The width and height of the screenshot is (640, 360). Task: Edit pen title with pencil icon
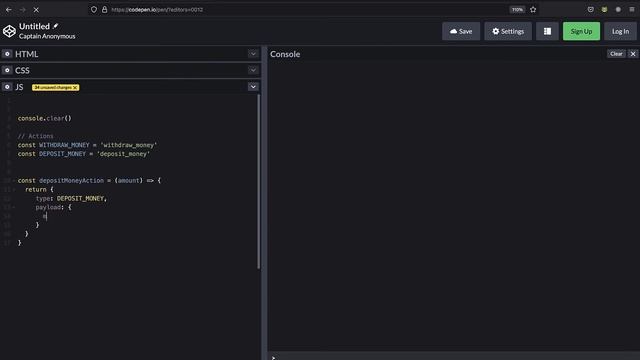(x=56, y=26)
